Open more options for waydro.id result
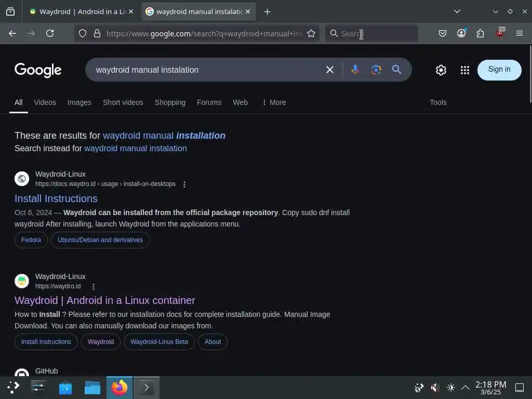 [x=94, y=287]
